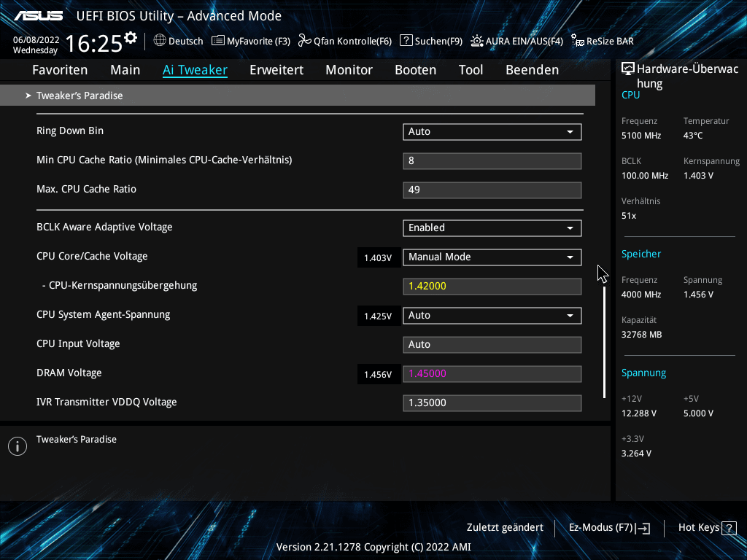Toggle the AURA EIN/AUS light icon

(477, 41)
